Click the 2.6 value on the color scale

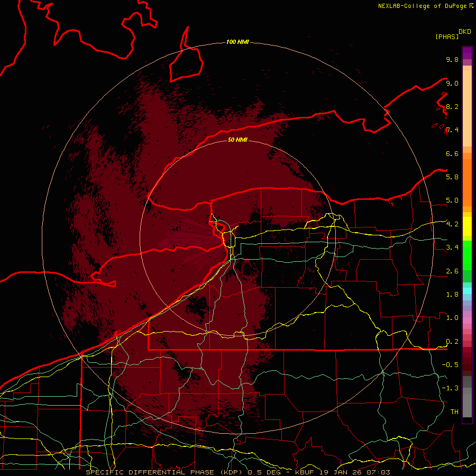tap(452, 271)
